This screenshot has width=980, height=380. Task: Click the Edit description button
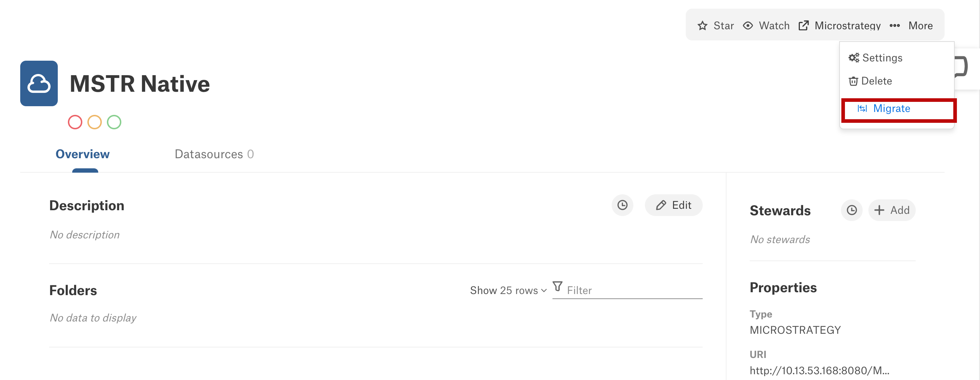(673, 206)
